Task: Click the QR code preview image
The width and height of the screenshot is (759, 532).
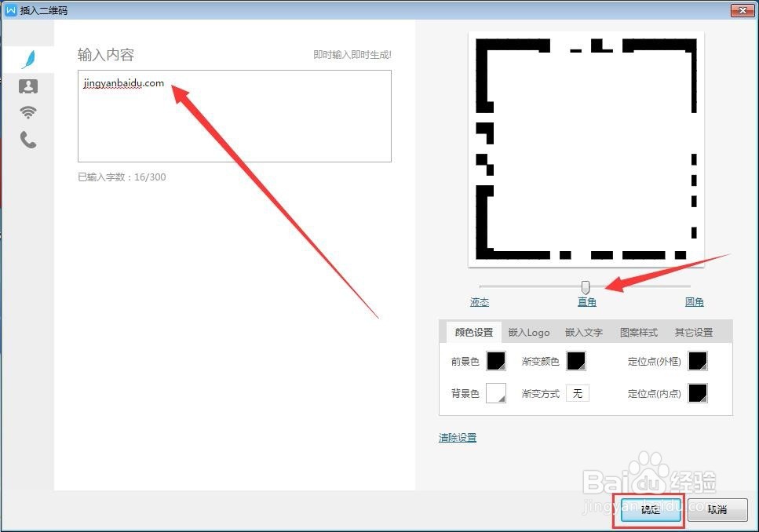Action: 586,149
